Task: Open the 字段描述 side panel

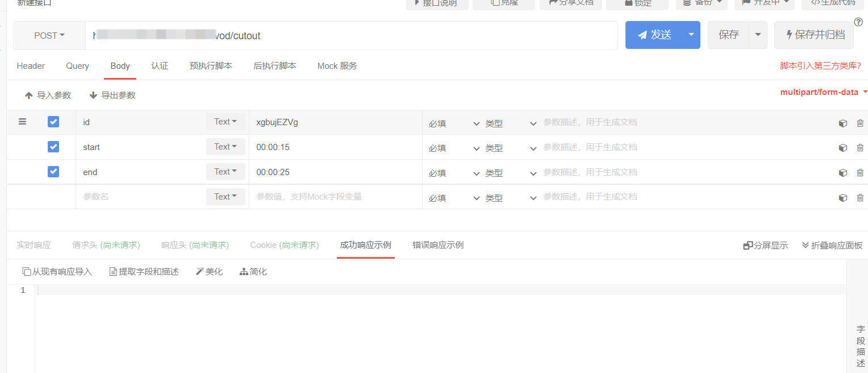Action: 861,346
